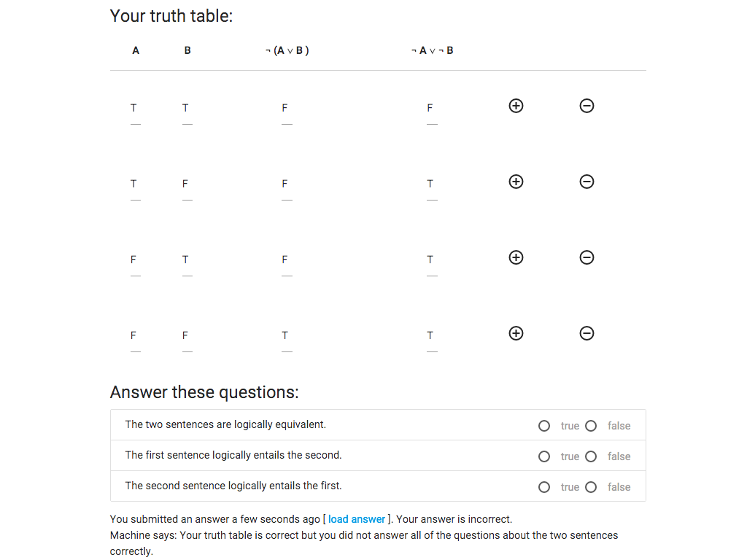The image size is (747, 560).
Task: Click the minus icon in the F T row
Action: pos(587,258)
